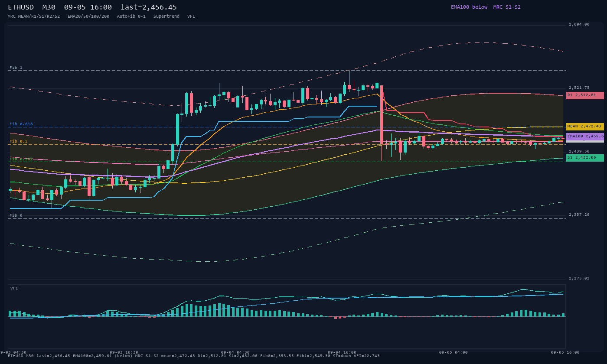Click the '09-03 16:30' time axis label

124,352
